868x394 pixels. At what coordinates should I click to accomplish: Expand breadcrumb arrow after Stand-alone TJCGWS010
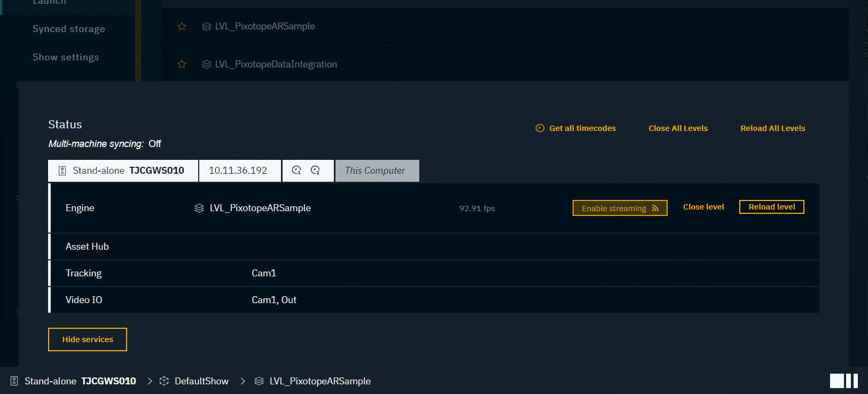pos(150,381)
